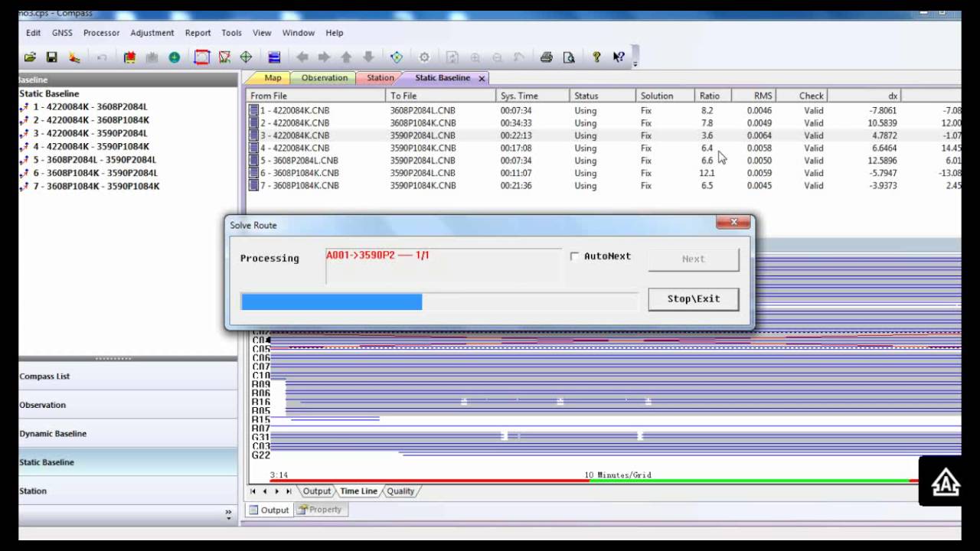
Task: Click the right arrow toolbar icon
Action: point(324,57)
